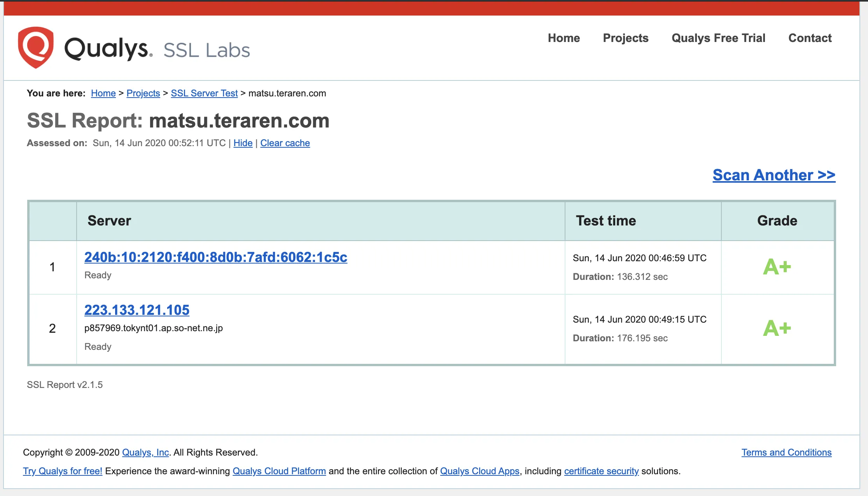This screenshot has height=496, width=868.
Task: Click the Try Qualys for free link
Action: tap(63, 471)
